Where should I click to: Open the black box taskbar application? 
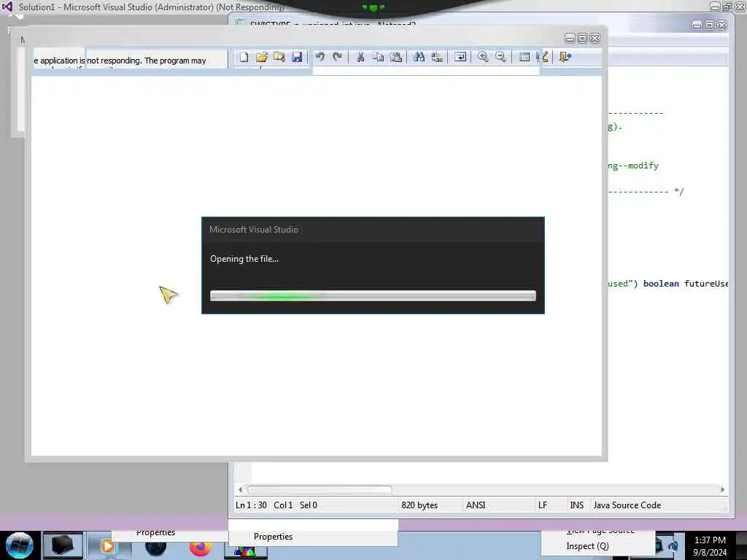63,545
